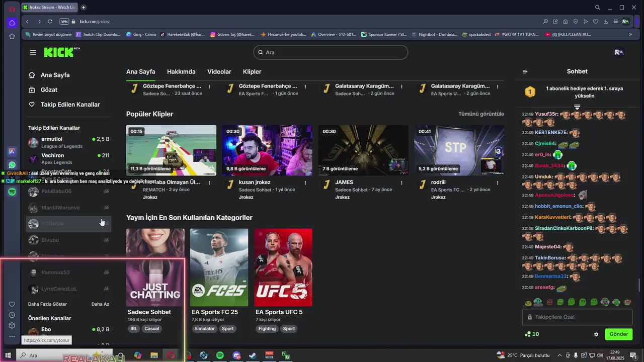Expand list with Daha Fazla Göster
Viewport: 644px width, 362px height.
pyautogui.click(x=47, y=304)
